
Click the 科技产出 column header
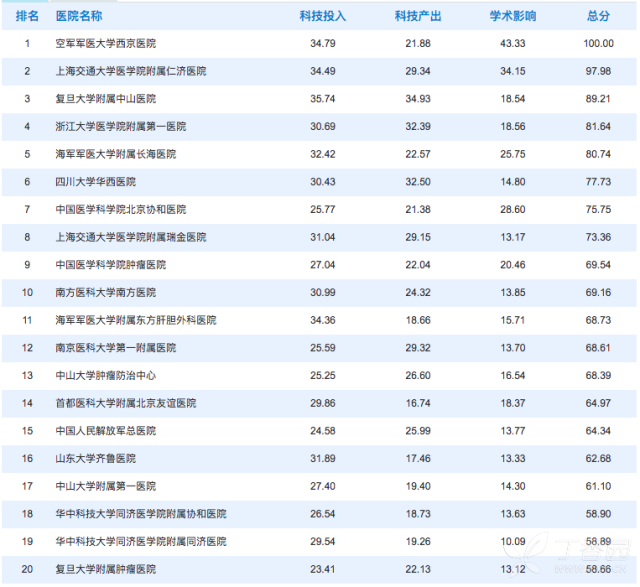coord(418,16)
